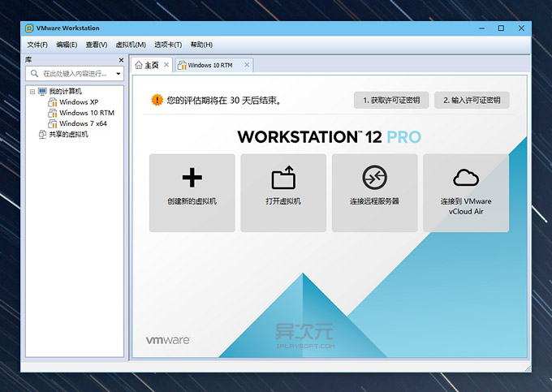This screenshot has width=552, height=392.
Task: Click the 创建新的虚拟机 tile
Action: click(x=192, y=193)
